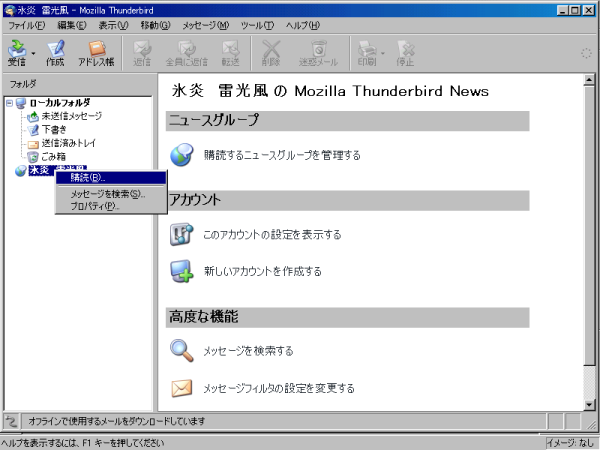Click the 新しいアカウントを作成する link
Viewport: 600px width, 450px height.
click(262, 271)
